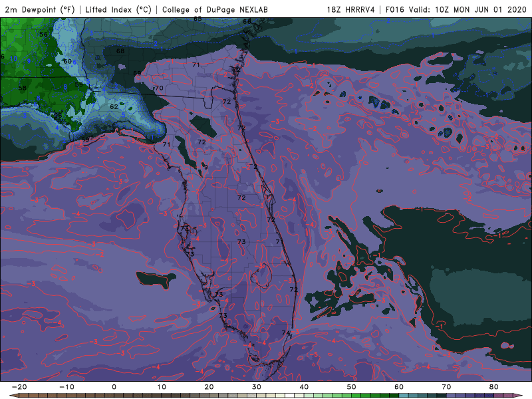Click the red -5 lifted index contour label

(314, 354)
